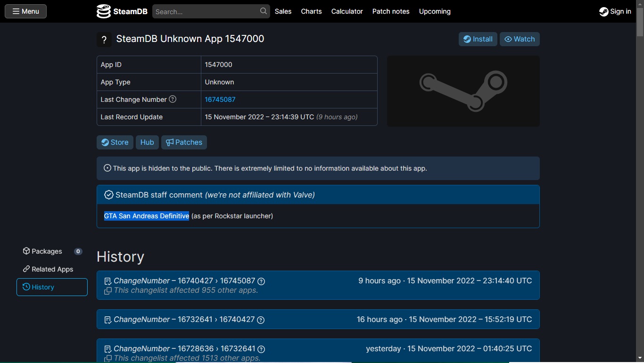644x363 pixels.
Task: Open Related Apps sidebar tab
Action: pos(52,269)
